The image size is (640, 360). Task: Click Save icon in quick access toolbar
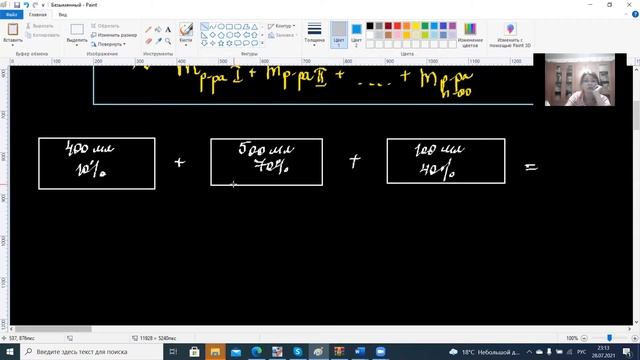(x=17, y=5)
